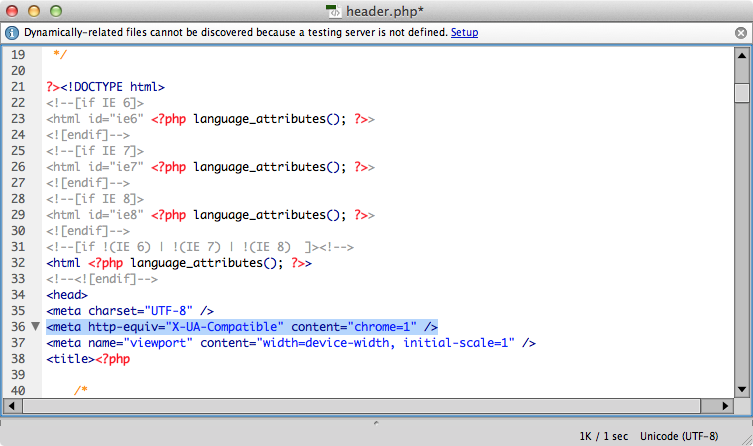
Task: Click horizontal scrollbar right arrow
Action: pos(725,406)
